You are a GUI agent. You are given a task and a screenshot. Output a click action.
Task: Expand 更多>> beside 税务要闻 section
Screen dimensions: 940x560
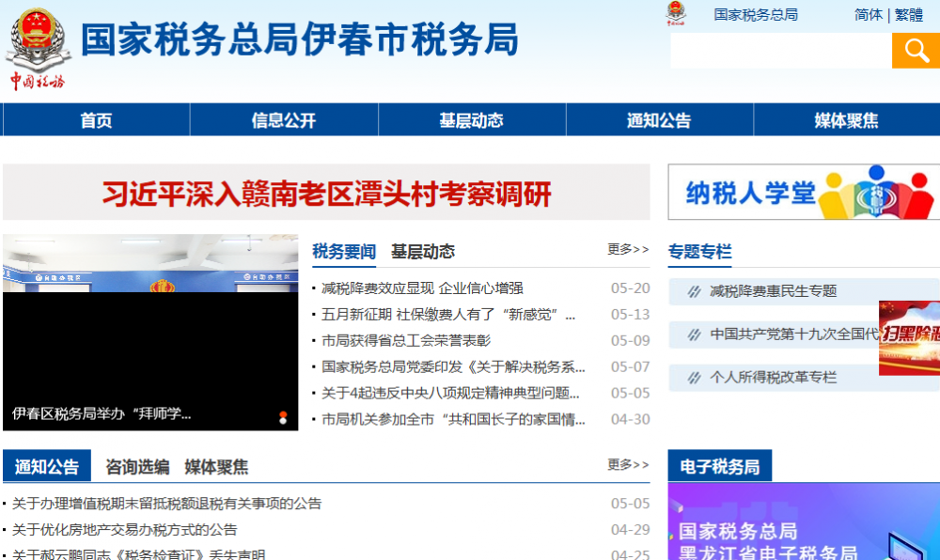coord(628,248)
